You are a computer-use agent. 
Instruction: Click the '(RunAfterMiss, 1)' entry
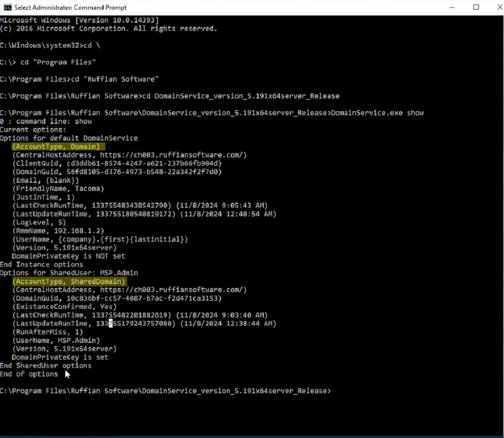pyautogui.click(x=48, y=332)
